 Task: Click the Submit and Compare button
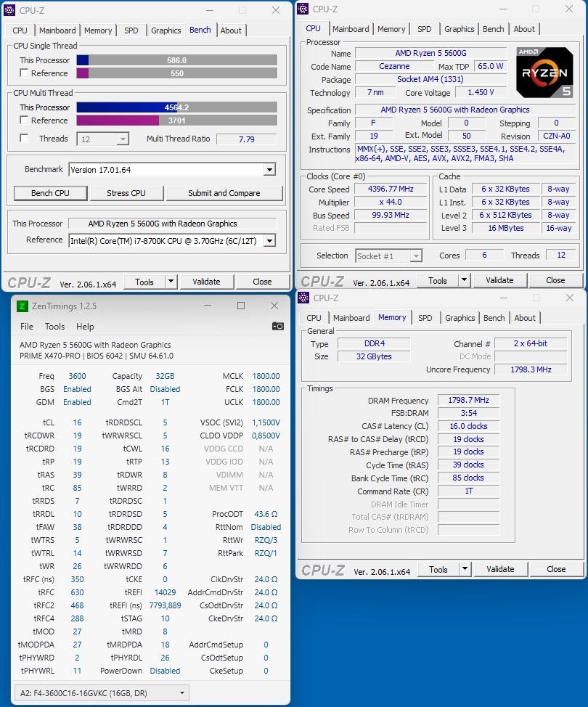point(224,193)
